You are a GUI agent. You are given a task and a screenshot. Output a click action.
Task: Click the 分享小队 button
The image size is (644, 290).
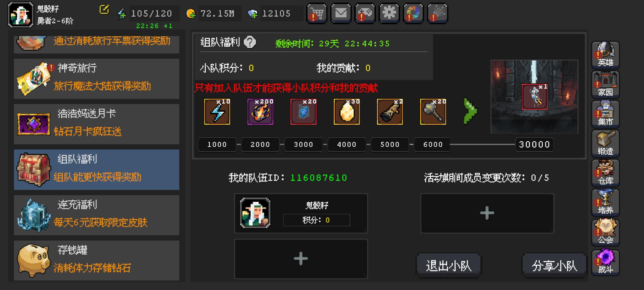click(x=554, y=266)
